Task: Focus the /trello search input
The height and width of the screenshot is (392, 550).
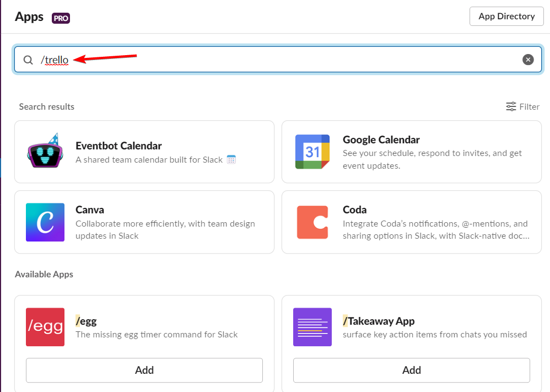Action: point(278,60)
